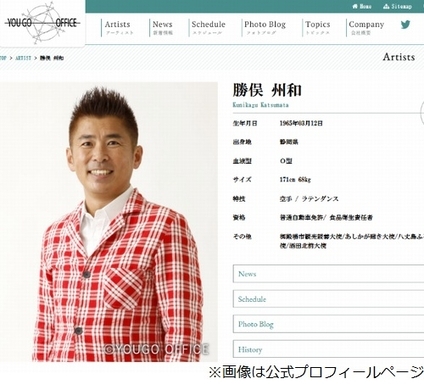Go to the Photo Blog menu
Screen dimensions: 424x390
(x=265, y=28)
